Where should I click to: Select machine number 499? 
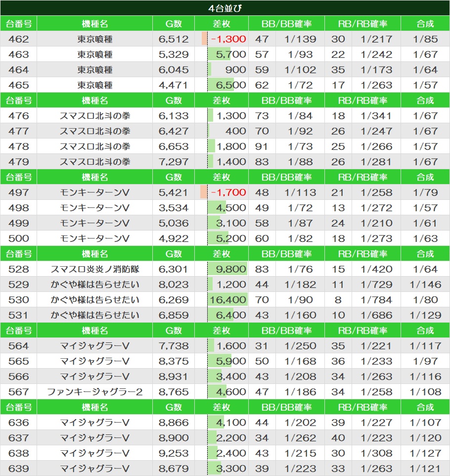point(18,223)
